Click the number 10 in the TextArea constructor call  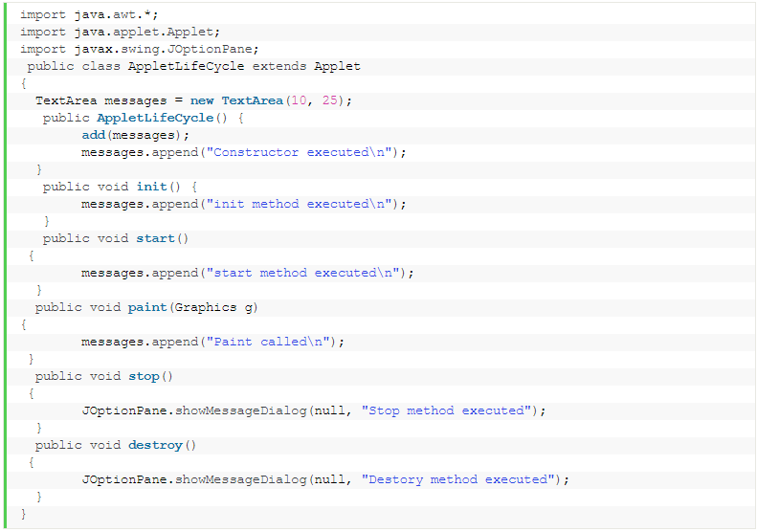[x=299, y=100]
